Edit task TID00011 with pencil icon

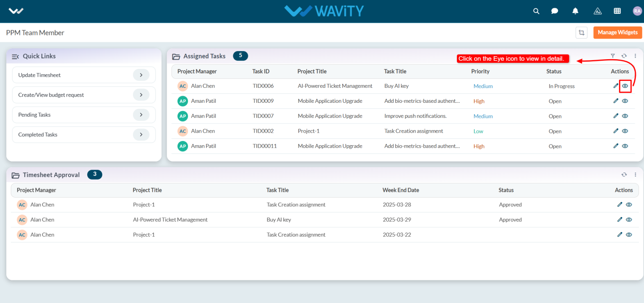coord(615,146)
